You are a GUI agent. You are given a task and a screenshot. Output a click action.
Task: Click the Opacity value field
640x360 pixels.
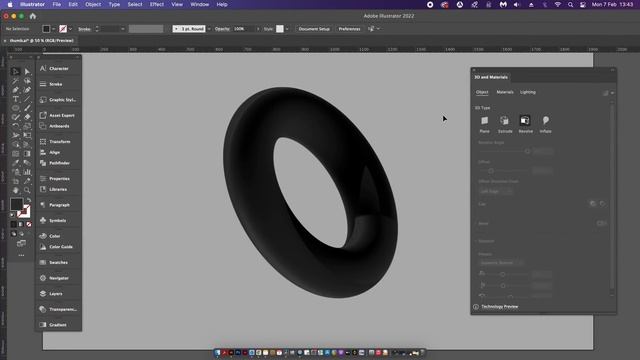point(244,29)
